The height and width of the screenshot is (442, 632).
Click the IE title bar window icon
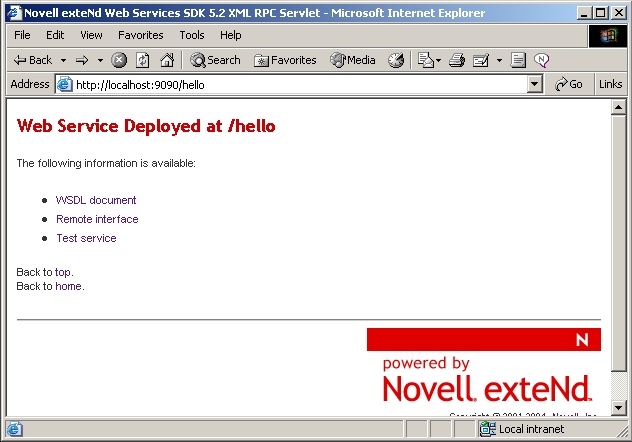point(15,13)
